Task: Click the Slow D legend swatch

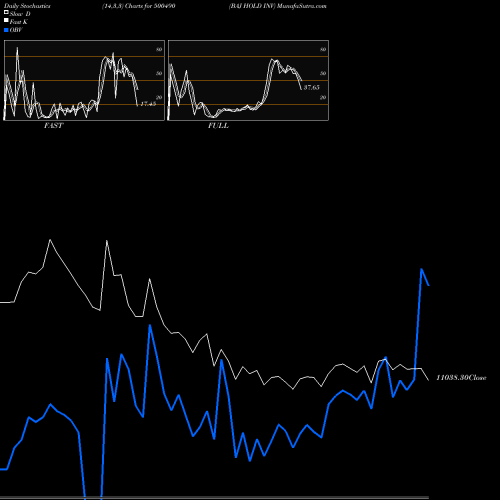Action: coord(6,13)
